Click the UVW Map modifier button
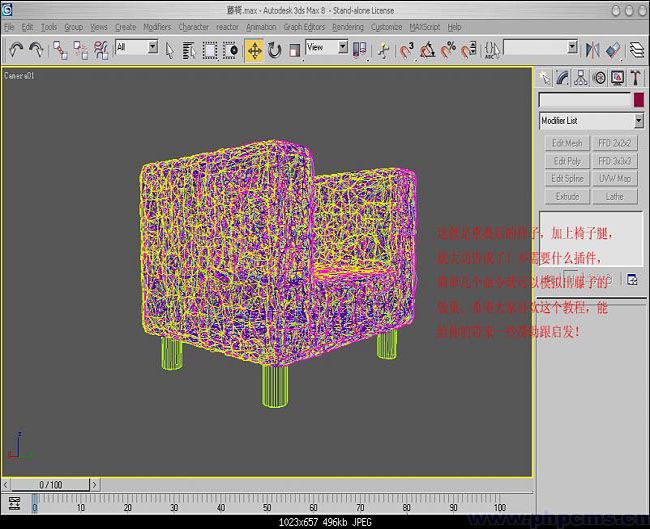Screen dimensions: 650x529 (614, 179)
